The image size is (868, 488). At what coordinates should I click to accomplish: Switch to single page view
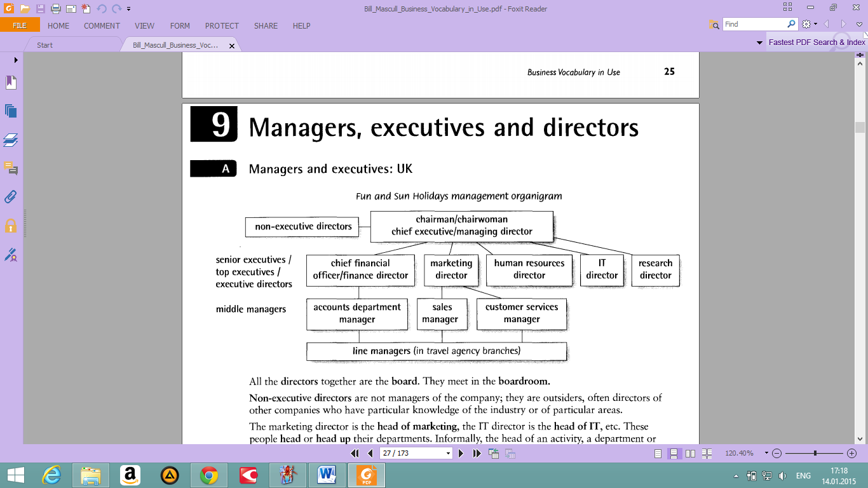(658, 454)
